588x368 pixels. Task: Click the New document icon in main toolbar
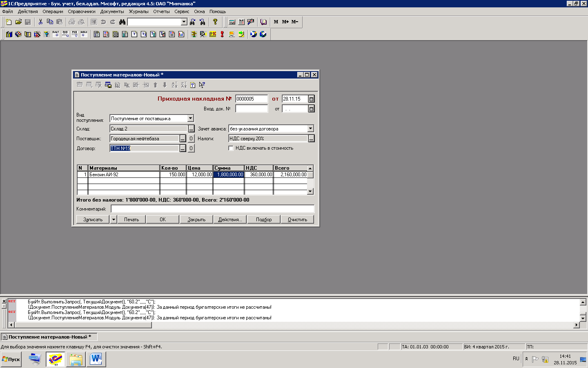click(9, 22)
